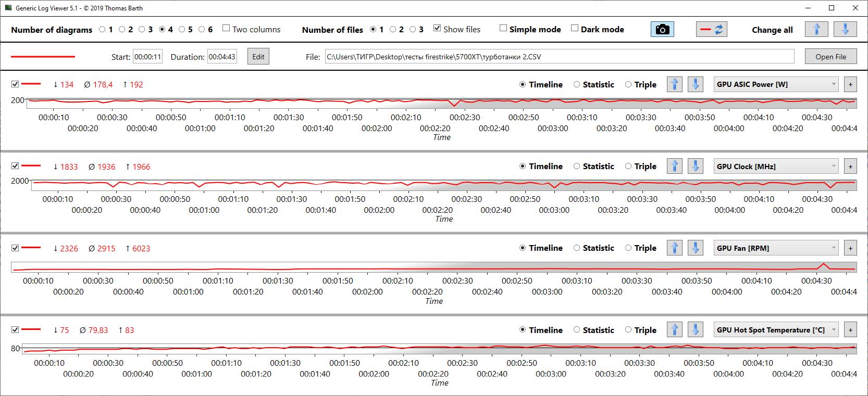The image size is (868, 396).
Task: Open the GPU ASIC Power sensor dropdown
Action: click(x=776, y=84)
